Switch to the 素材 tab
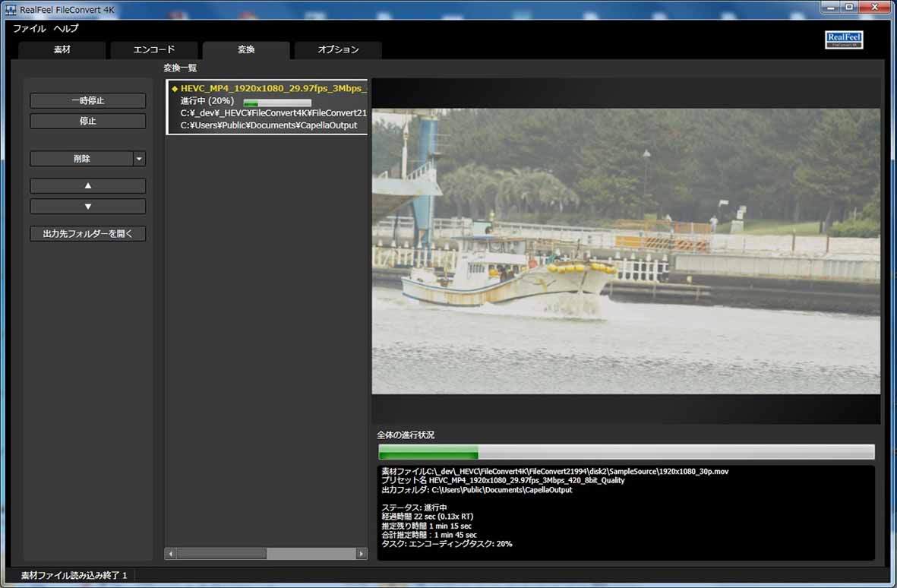Viewport: 897px width, 588px height. pos(62,50)
